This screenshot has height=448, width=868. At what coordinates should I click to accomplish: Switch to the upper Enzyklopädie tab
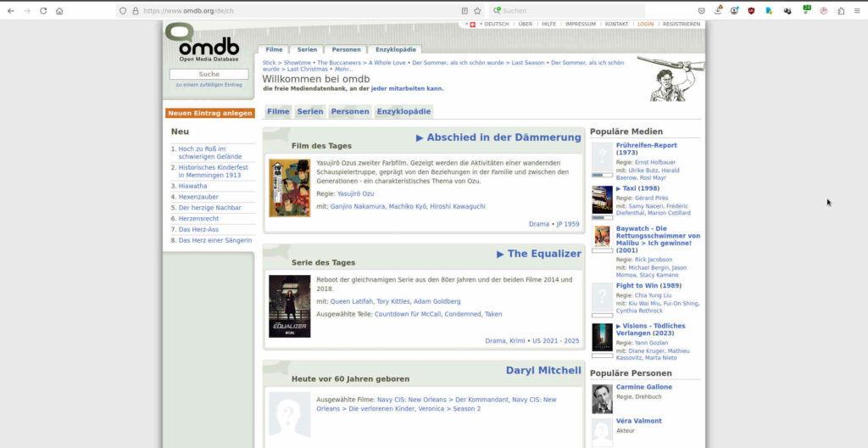pos(396,49)
